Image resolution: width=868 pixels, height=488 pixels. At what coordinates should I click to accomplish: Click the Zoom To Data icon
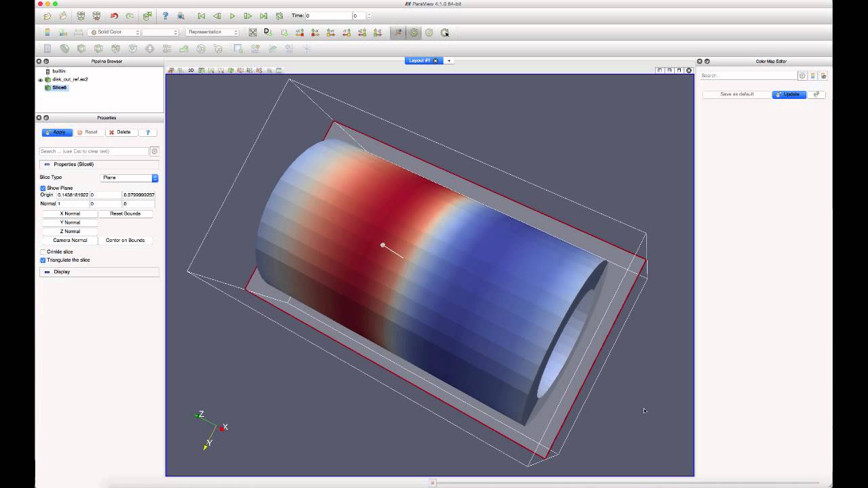[x=269, y=32]
